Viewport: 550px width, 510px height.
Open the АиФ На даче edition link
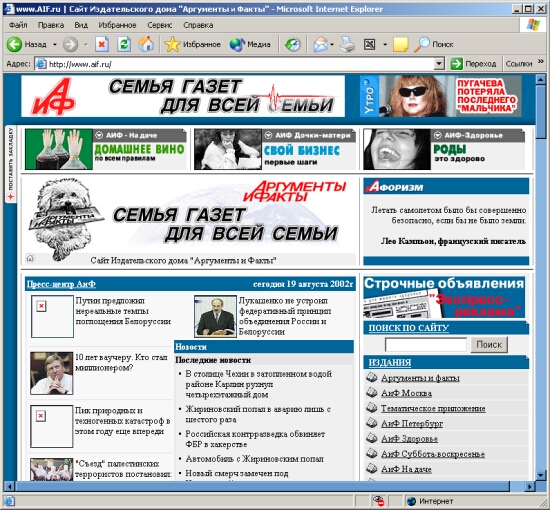tap(406, 469)
